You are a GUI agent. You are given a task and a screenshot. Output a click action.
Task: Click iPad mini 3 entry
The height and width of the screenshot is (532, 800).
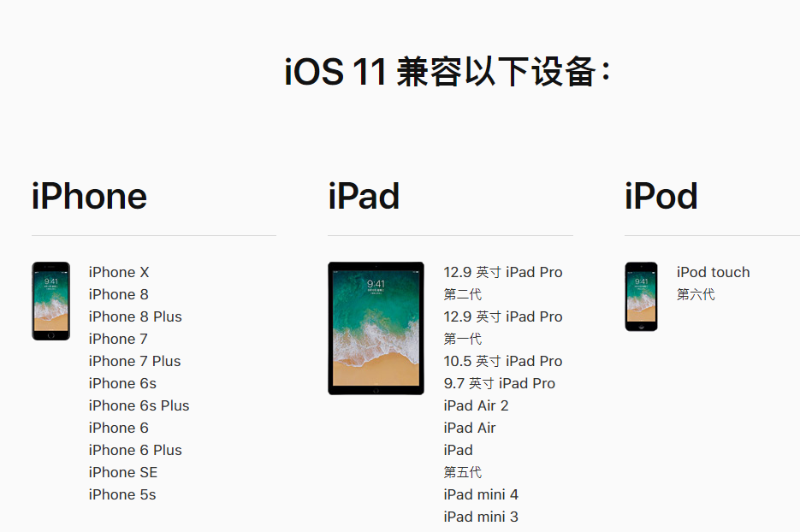[x=481, y=517]
